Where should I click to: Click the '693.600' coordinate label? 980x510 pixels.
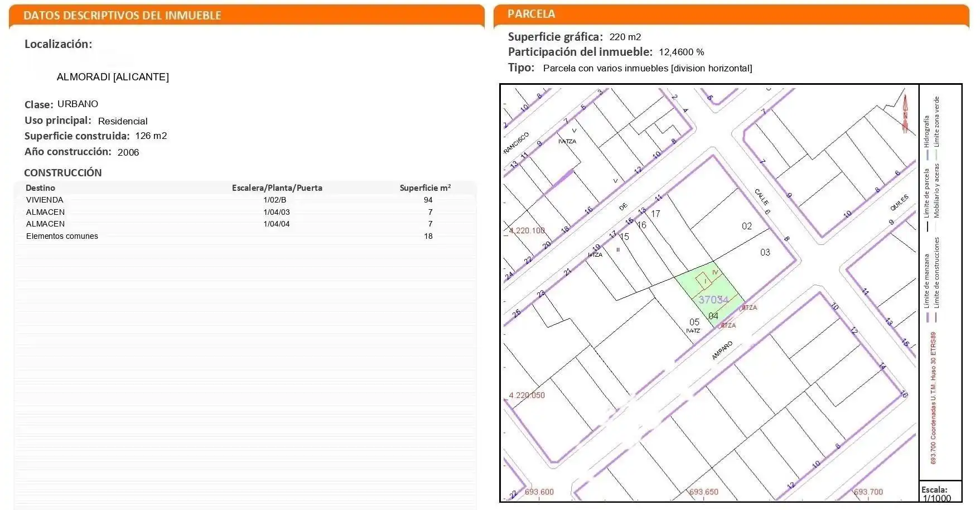click(539, 492)
